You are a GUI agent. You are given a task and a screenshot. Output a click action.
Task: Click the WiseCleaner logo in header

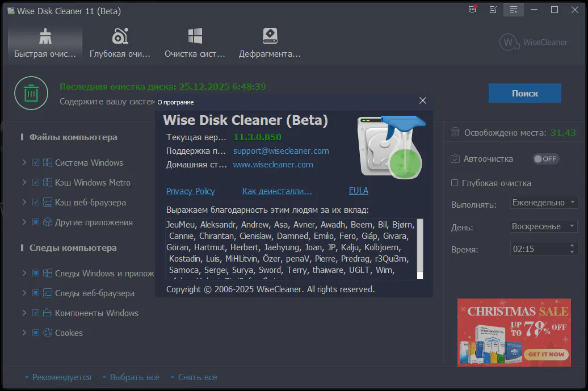534,42
